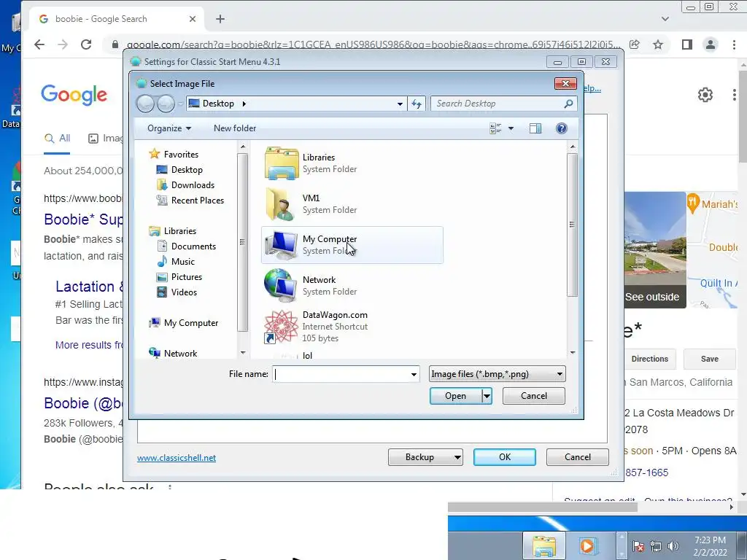Click in the File name input field
The image size is (747, 560).
pos(341,374)
